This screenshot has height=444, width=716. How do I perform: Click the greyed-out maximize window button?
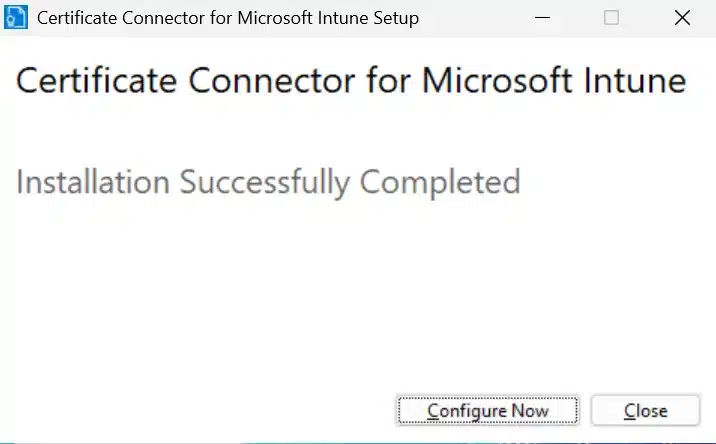pyautogui.click(x=612, y=18)
